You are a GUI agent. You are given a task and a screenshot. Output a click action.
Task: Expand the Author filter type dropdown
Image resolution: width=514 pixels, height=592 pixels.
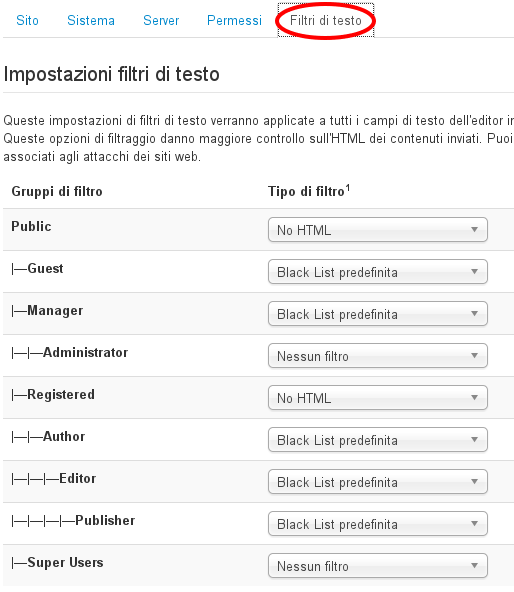pos(378,439)
